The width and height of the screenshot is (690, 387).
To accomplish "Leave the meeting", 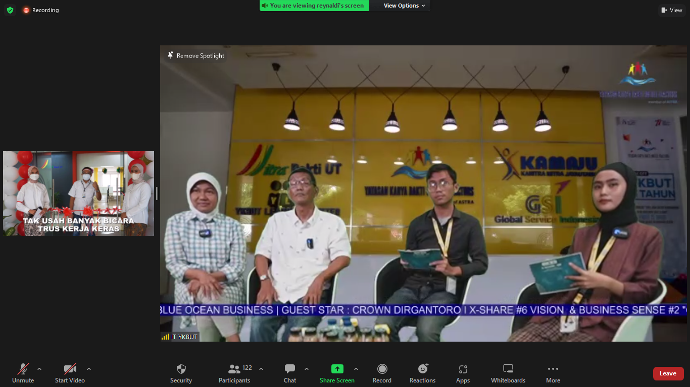I will (x=668, y=373).
